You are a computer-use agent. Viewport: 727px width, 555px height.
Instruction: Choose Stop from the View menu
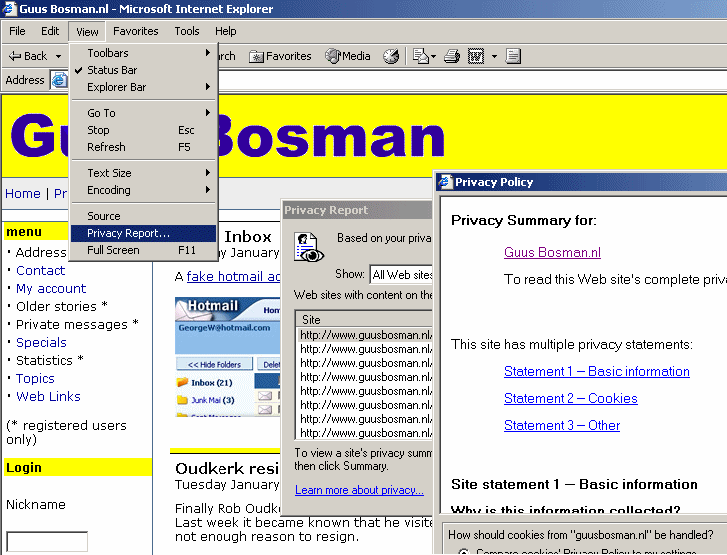143,130
